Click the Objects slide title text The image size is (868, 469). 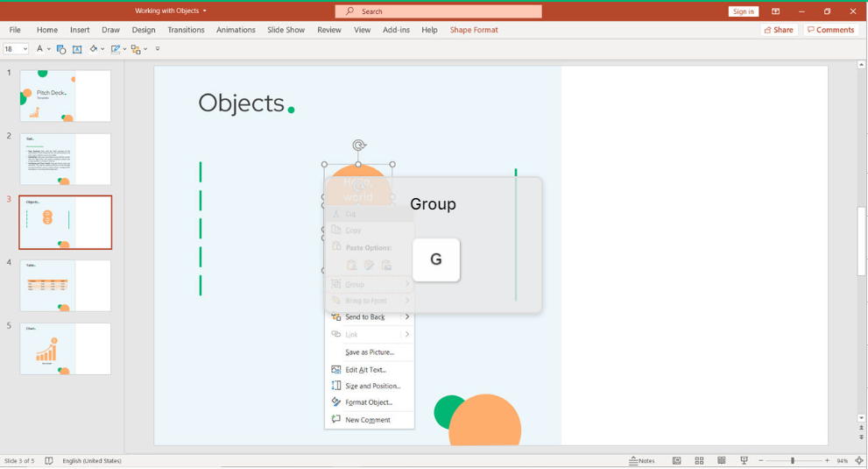(242, 103)
